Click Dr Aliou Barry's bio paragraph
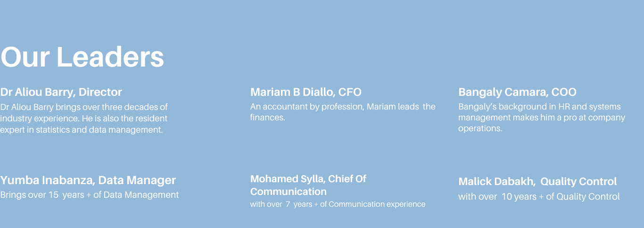 tap(84, 118)
